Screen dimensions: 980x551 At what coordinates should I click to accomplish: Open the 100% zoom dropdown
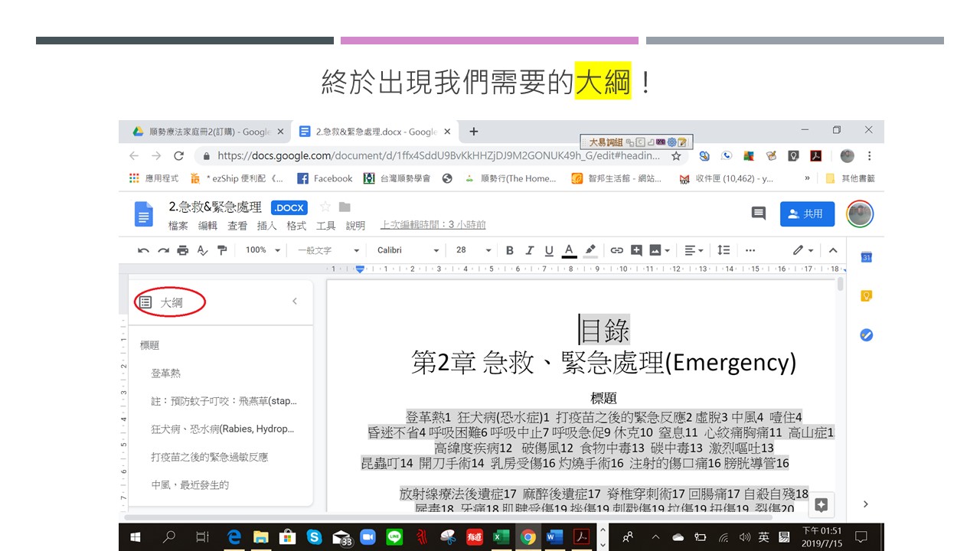pyautogui.click(x=261, y=250)
